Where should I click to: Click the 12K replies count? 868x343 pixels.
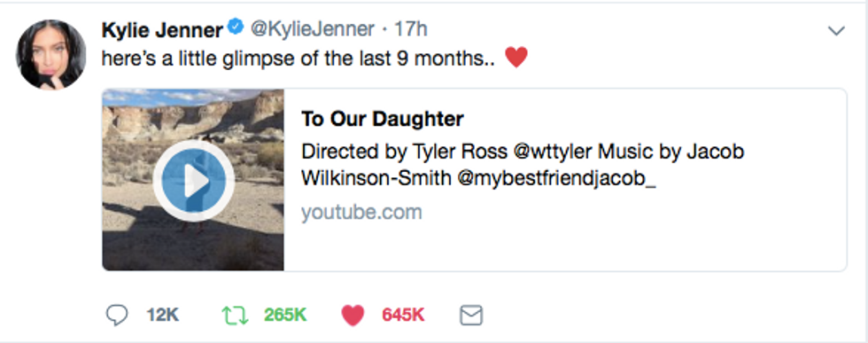(163, 316)
